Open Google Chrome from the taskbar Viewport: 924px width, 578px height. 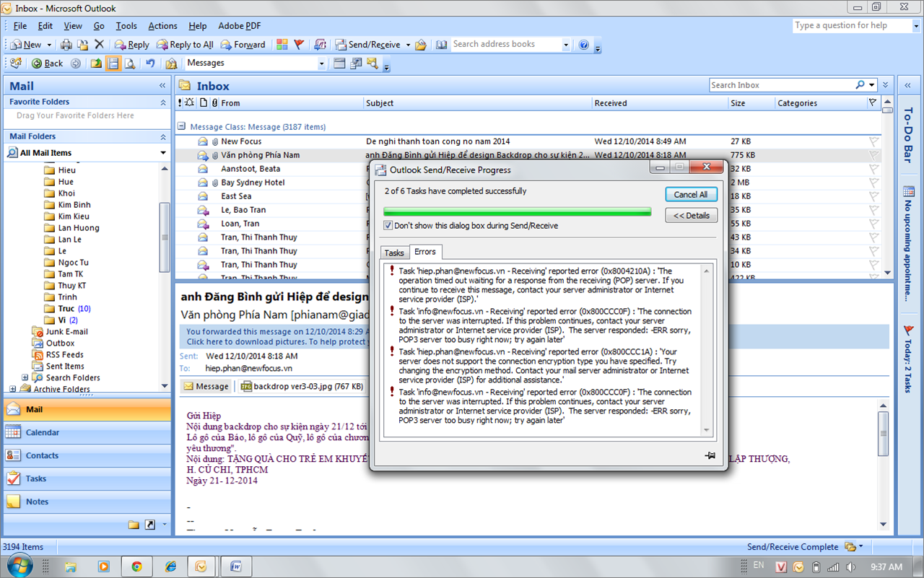coord(136,566)
